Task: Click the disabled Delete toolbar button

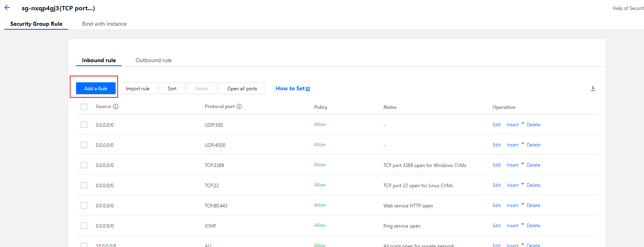Action: click(202, 88)
